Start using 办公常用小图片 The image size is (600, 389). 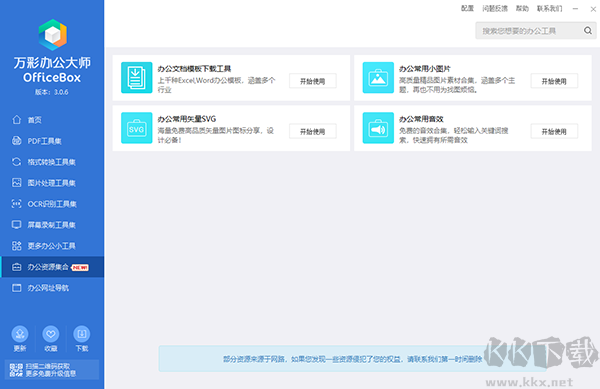[x=554, y=81]
